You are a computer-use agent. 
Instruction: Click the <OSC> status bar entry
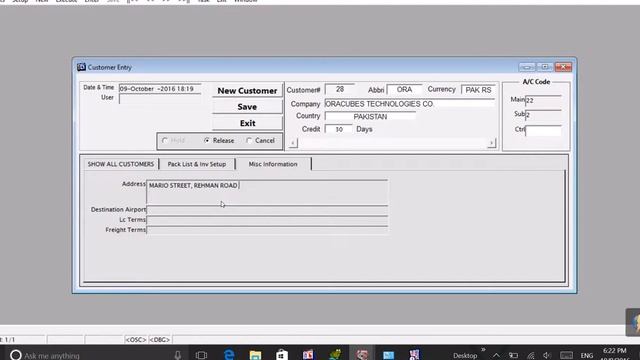pyautogui.click(x=136, y=340)
